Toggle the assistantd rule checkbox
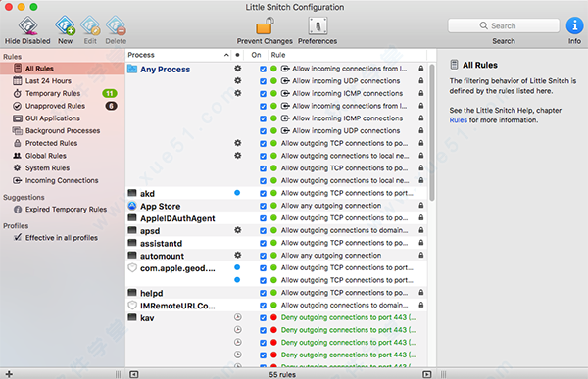This screenshot has width=588, height=379. [x=263, y=243]
